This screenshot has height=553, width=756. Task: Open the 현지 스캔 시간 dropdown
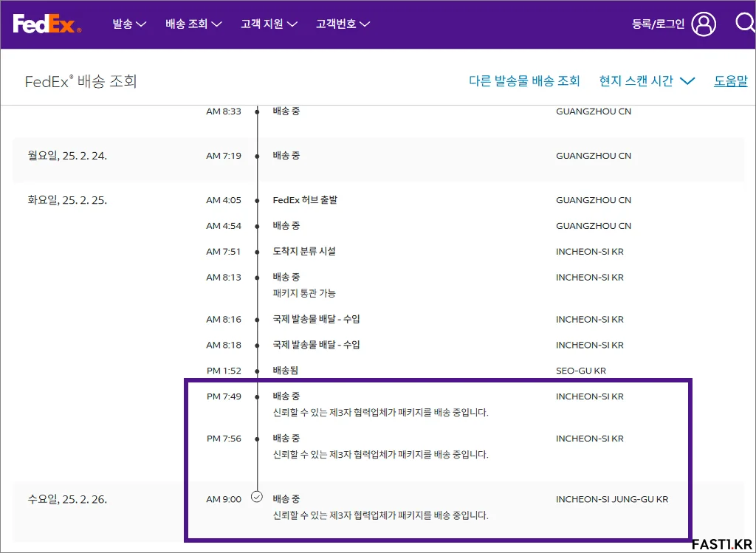[x=647, y=81]
